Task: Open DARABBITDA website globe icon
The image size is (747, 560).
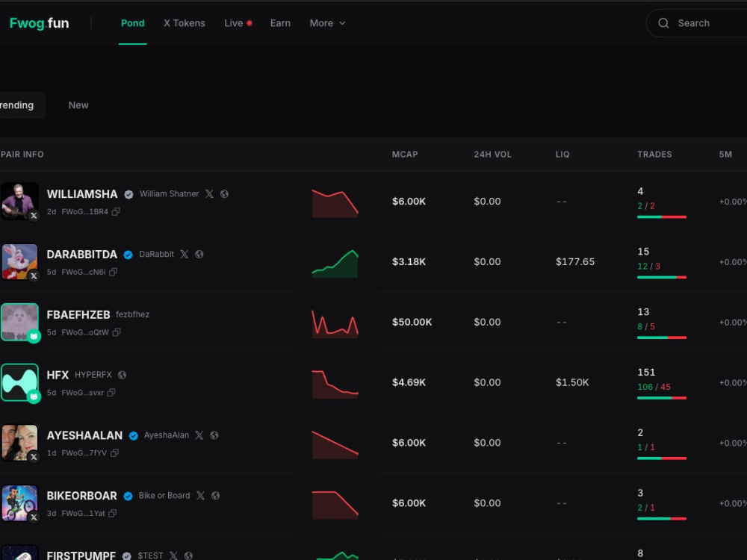Action: (x=199, y=255)
